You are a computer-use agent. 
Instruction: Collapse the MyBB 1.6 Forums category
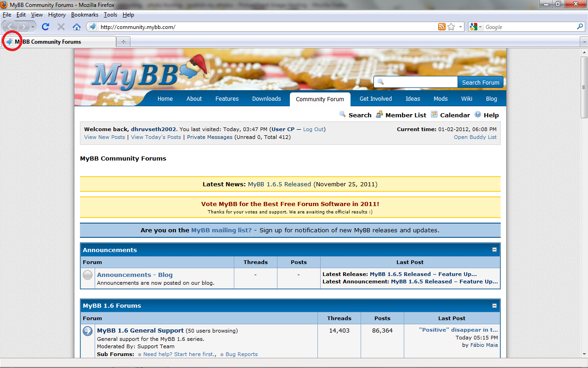(x=495, y=305)
